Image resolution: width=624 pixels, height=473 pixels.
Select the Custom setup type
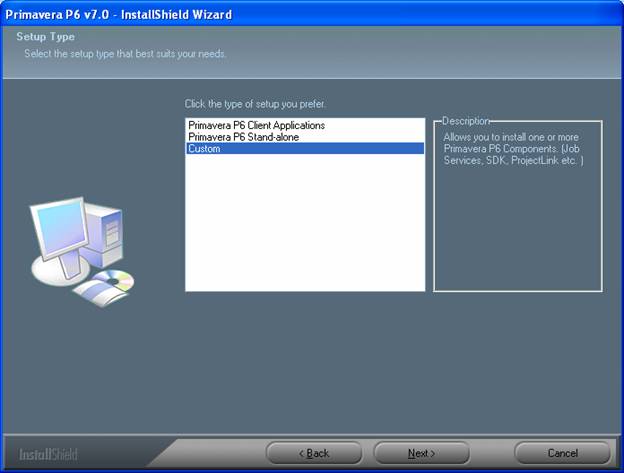(x=305, y=148)
